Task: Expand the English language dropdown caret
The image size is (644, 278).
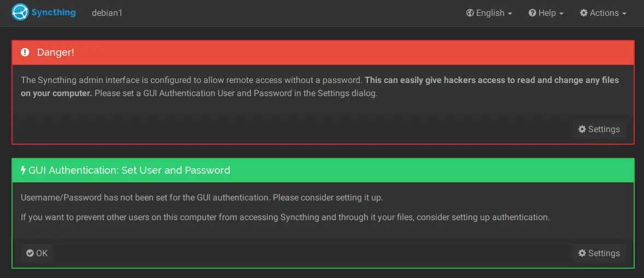Action: tap(510, 14)
